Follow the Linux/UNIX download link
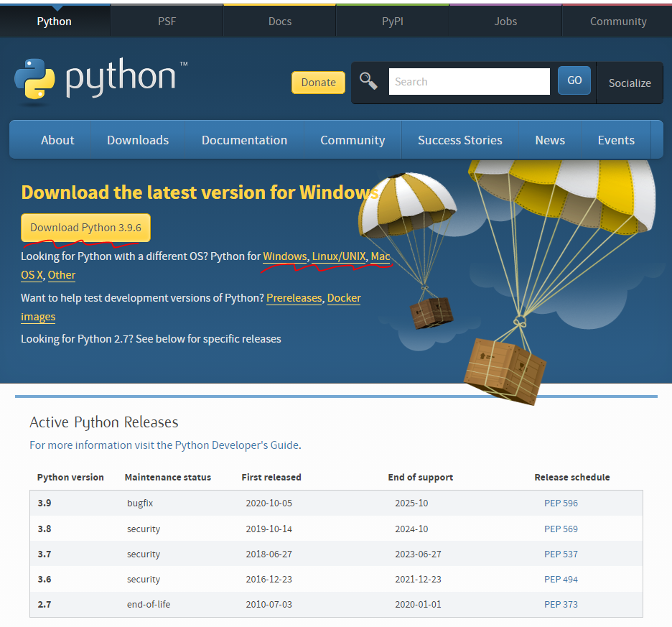The width and height of the screenshot is (672, 627). (339, 256)
